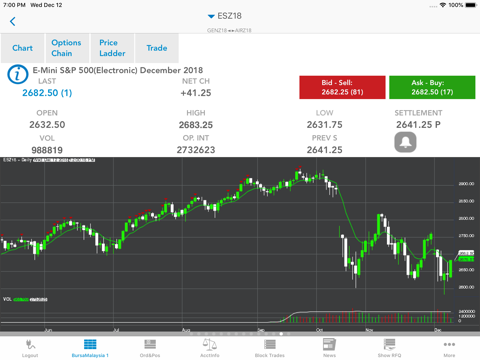Screen dimensions: 480x360
Task: Open the Trade tab
Action: [x=157, y=48]
